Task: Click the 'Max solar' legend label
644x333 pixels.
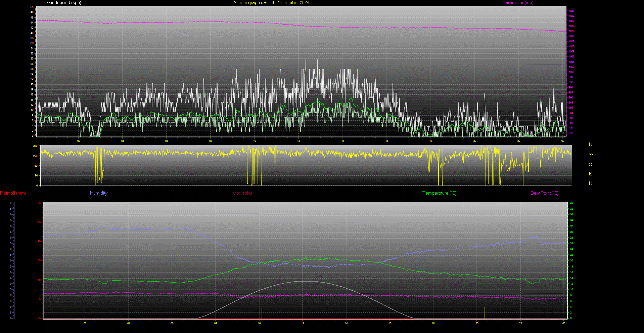Action: point(242,193)
